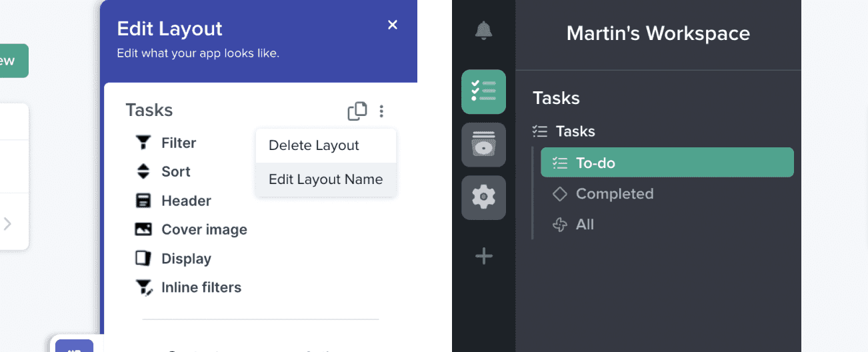The image size is (868, 352).
Task: Duplicate the Tasks layout with copy icon
Action: click(357, 111)
